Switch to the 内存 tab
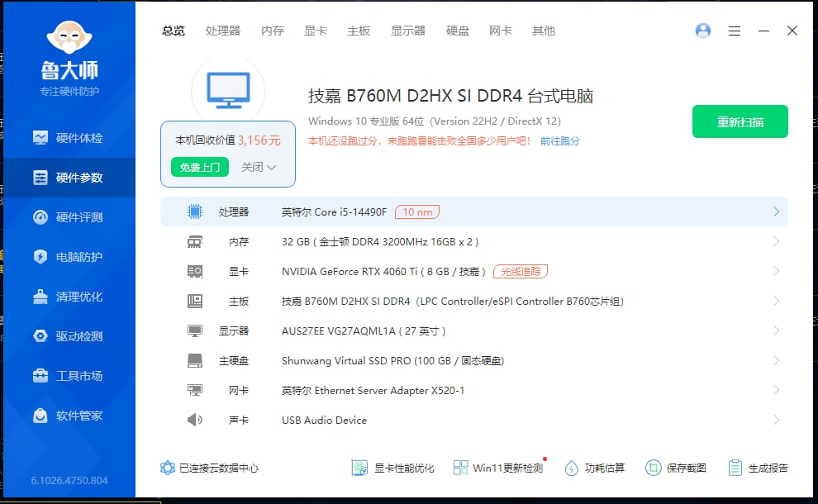The width and height of the screenshot is (818, 504). (273, 31)
